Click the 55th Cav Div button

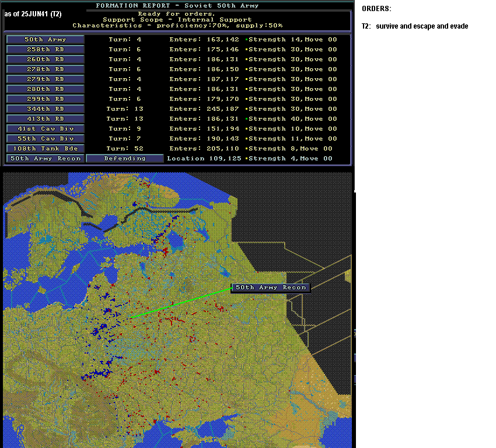46,138
